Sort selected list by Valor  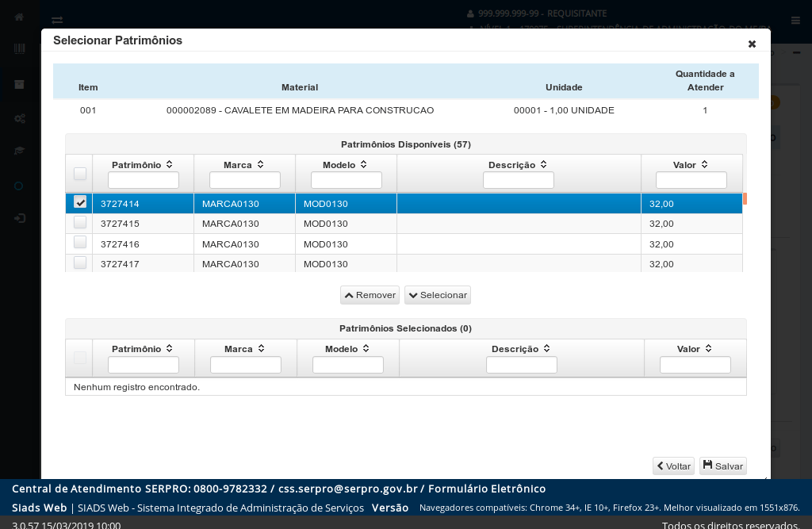[708, 349]
